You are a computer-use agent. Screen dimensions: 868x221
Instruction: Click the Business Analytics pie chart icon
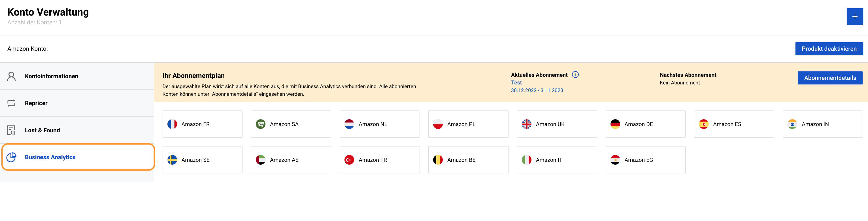pyautogui.click(x=11, y=157)
